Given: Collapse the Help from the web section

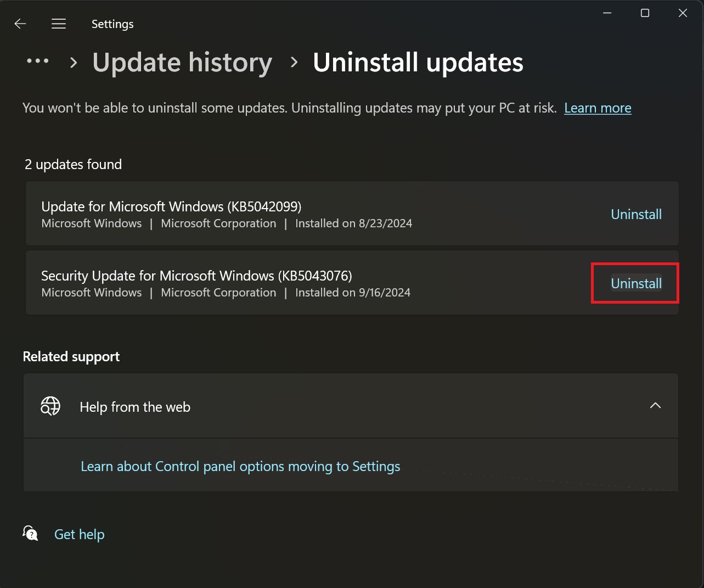Looking at the screenshot, I should (x=655, y=406).
